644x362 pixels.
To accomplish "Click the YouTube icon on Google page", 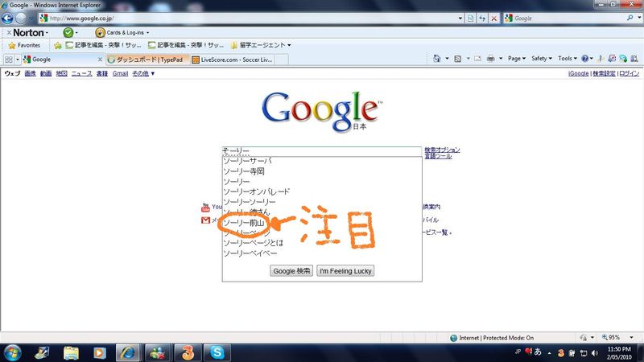I will pos(205,208).
